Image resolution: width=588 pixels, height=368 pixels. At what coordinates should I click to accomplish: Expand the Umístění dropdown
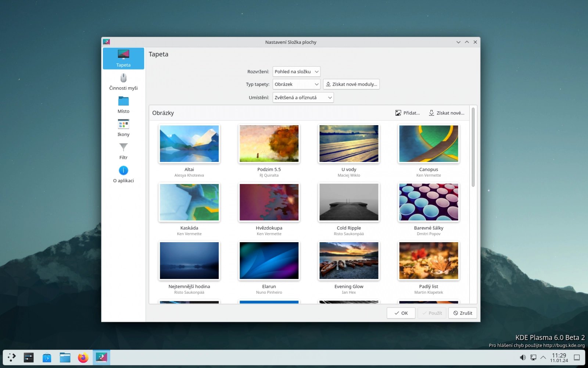pos(303,98)
